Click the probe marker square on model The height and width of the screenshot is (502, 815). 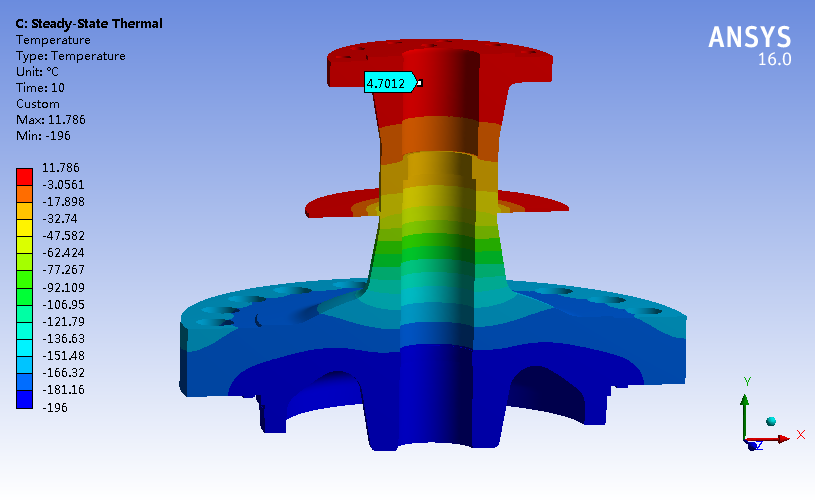coord(420,83)
